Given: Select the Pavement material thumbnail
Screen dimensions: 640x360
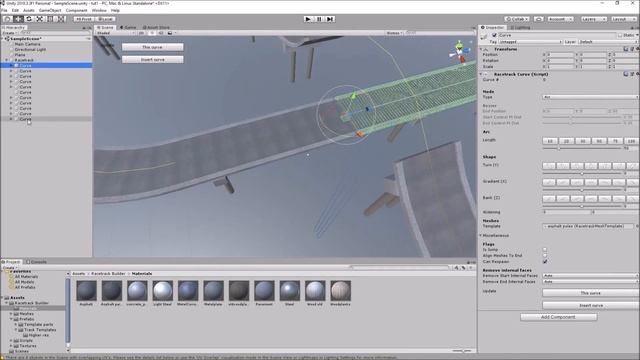Looking at the screenshot, I should point(264,291).
